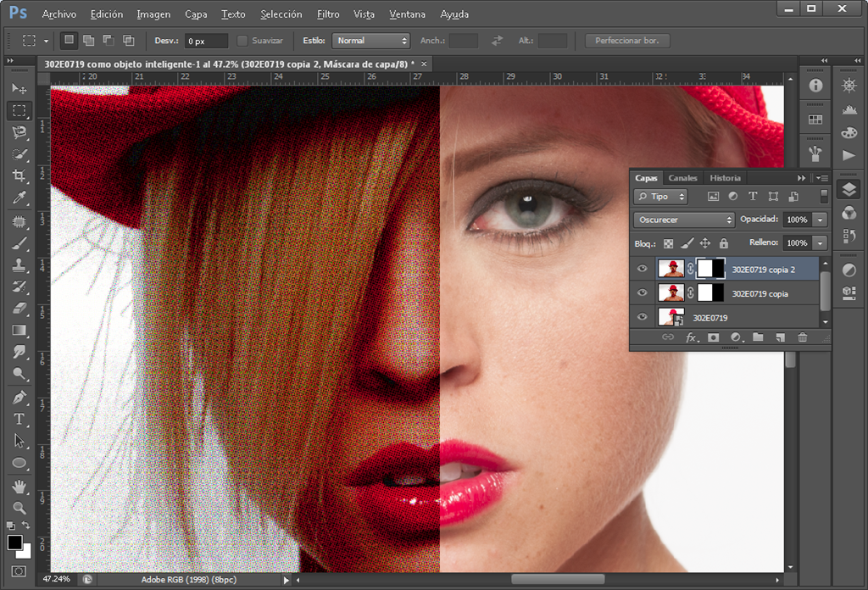Switch to the Canales tab
The width and height of the screenshot is (868, 590).
[x=682, y=178]
